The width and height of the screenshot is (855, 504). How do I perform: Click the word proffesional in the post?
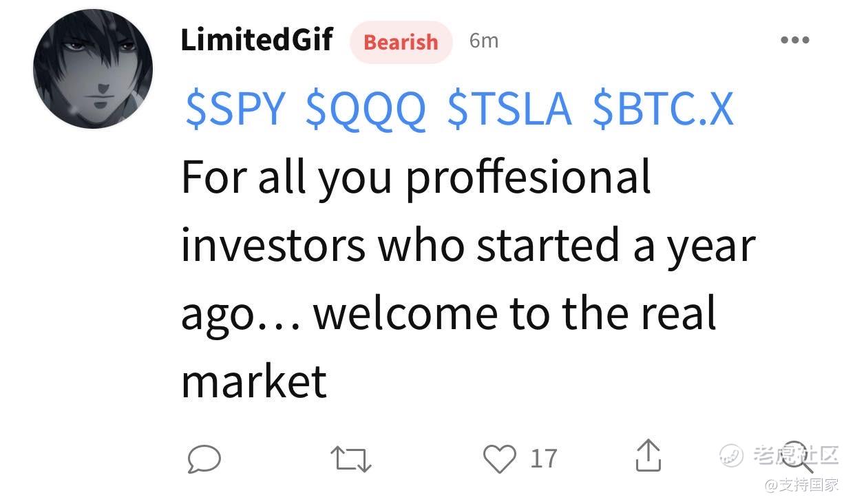pos(527,178)
